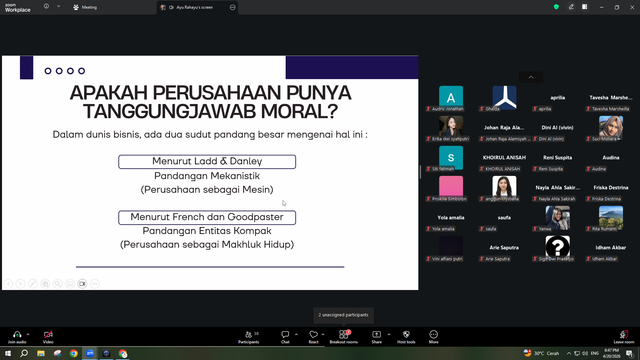Select Rita Rumanti's landscape tile
Screen dimensions: 640x360
[611, 218]
